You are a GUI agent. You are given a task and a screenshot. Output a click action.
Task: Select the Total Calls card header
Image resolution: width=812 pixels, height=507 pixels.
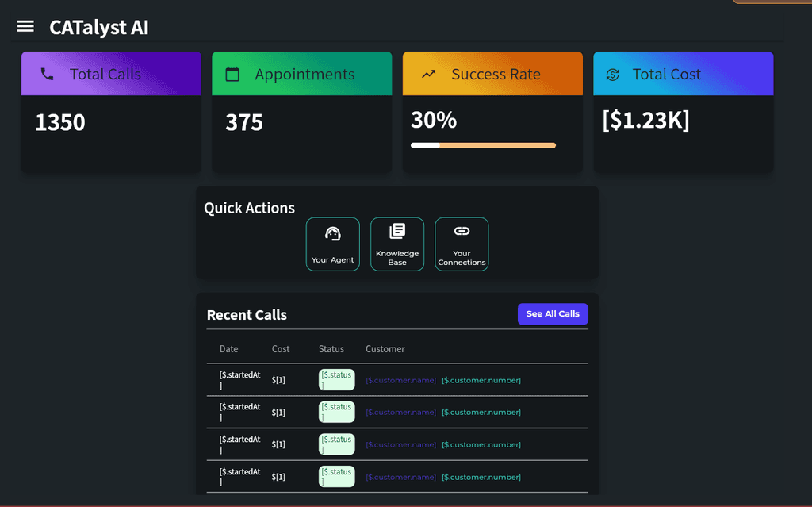pos(111,74)
